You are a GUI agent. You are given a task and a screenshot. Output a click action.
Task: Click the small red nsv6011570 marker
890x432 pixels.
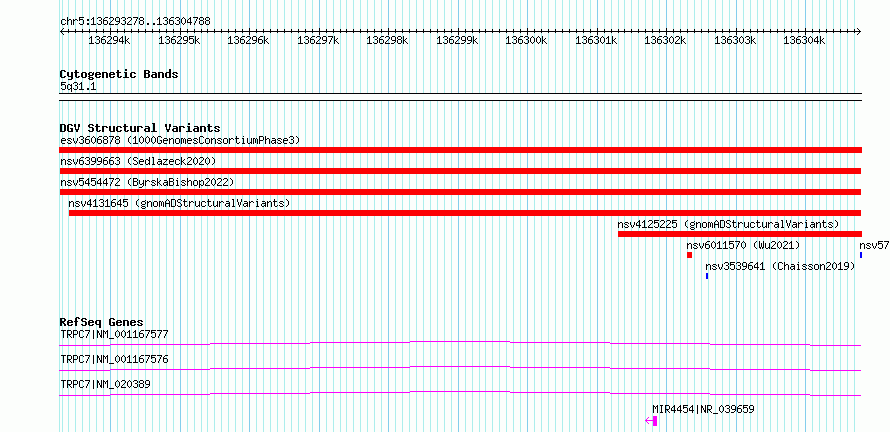[x=690, y=255]
